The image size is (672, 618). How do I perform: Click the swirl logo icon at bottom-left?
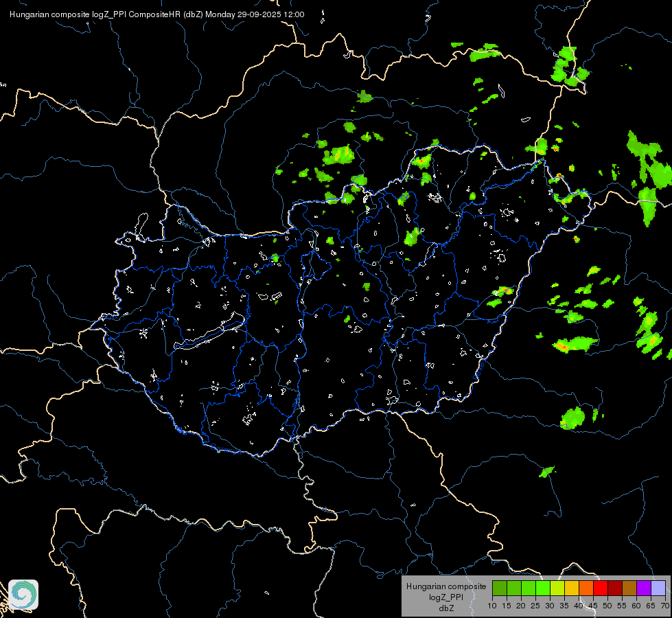[23, 595]
